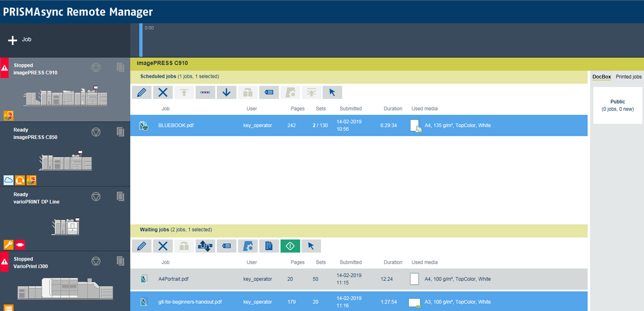The image size is (644, 311).
Task: Open the label tag icon in Waiting jobs toolbar
Action: [226, 246]
